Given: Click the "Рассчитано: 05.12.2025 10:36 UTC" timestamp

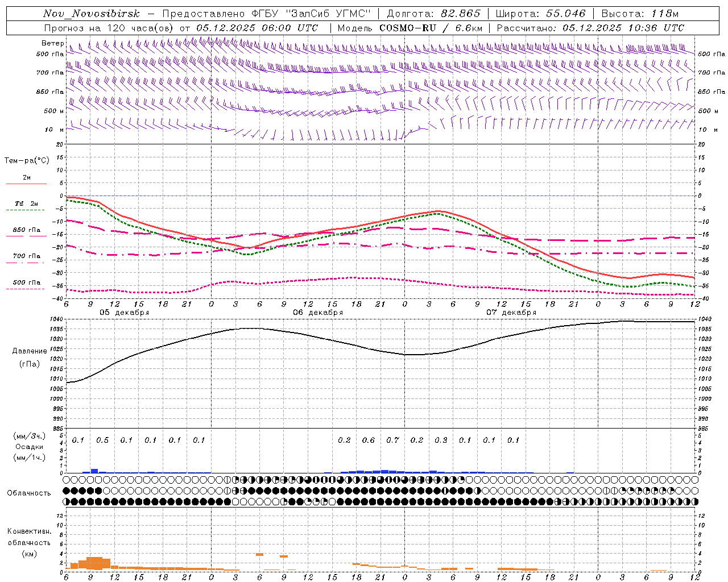Looking at the screenshot, I should pyautogui.click(x=590, y=28).
